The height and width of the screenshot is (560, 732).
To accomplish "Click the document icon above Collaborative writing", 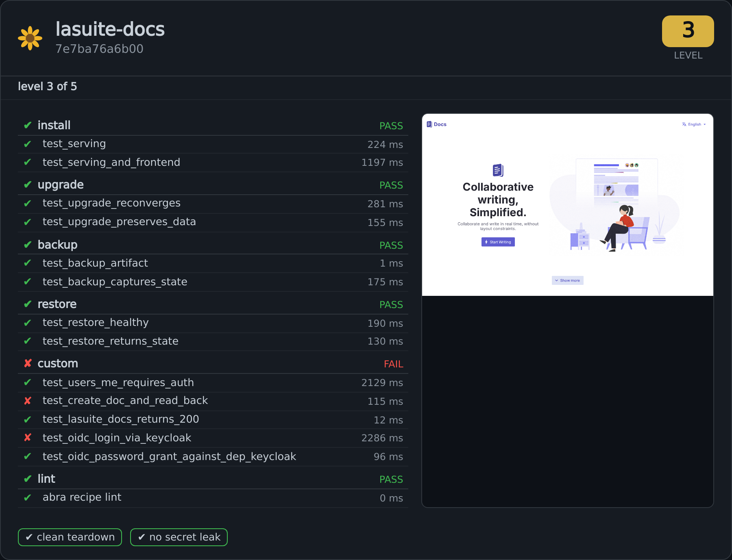I will click(498, 170).
